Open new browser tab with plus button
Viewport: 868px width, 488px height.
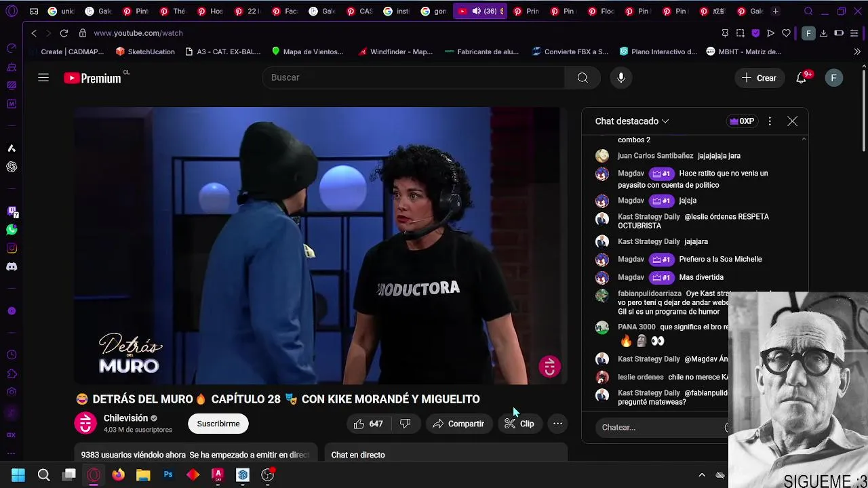tap(776, 11)
